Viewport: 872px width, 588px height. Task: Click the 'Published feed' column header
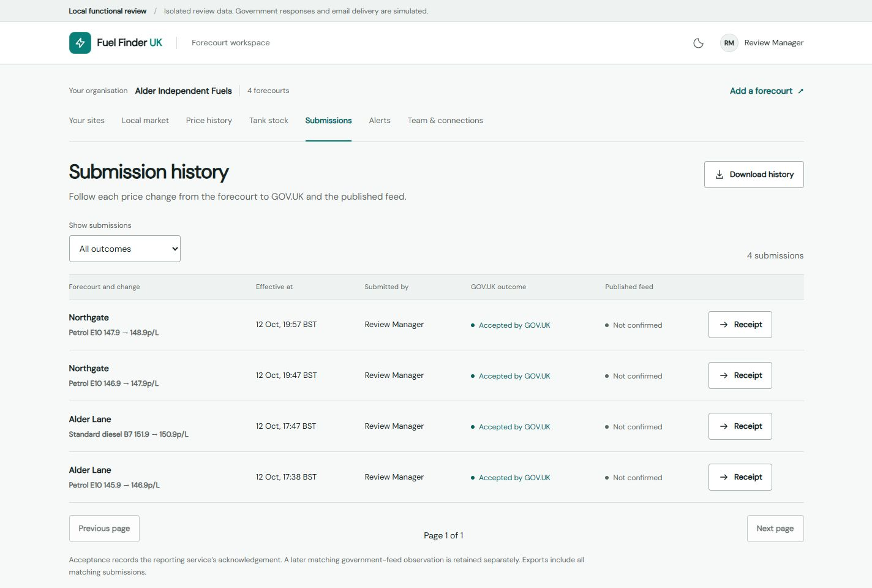click(629, 287)
